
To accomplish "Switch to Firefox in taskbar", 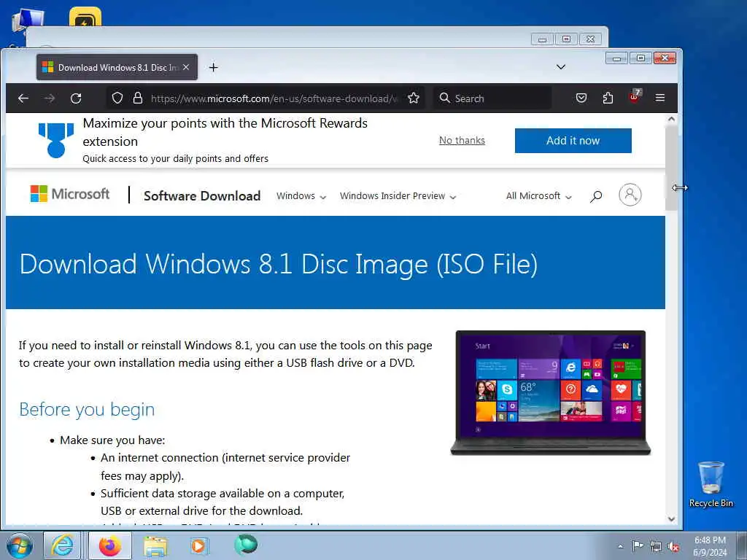I will tap(110, 545).
